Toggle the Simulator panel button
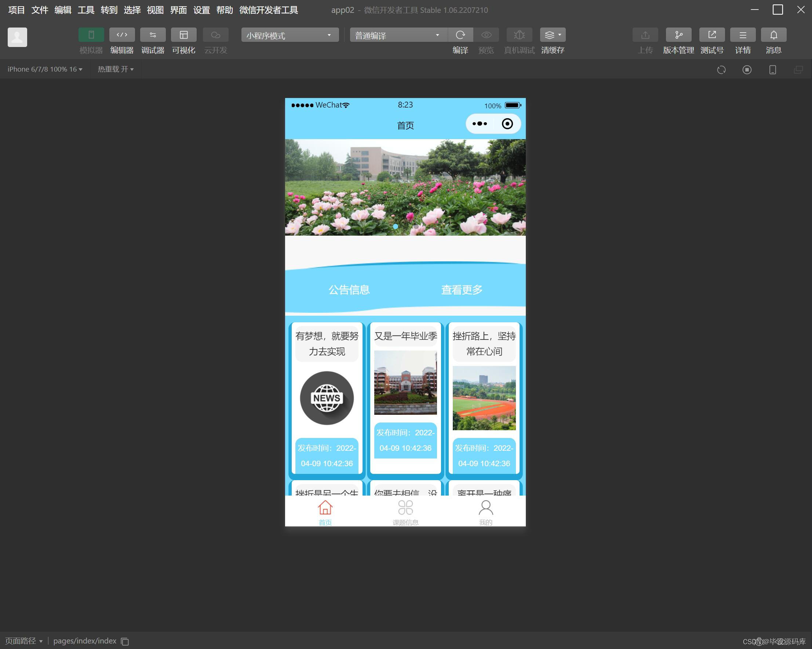 click(x=91, y=35)
